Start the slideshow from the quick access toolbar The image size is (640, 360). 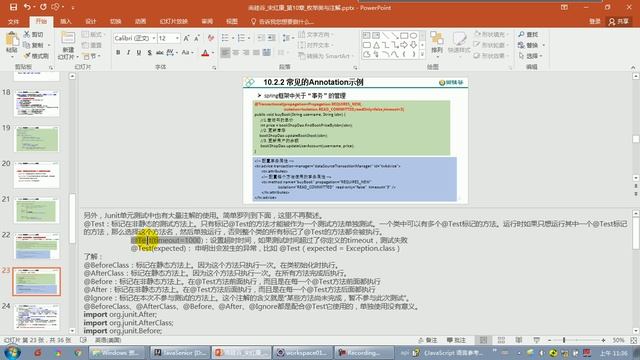click(56, 7)
